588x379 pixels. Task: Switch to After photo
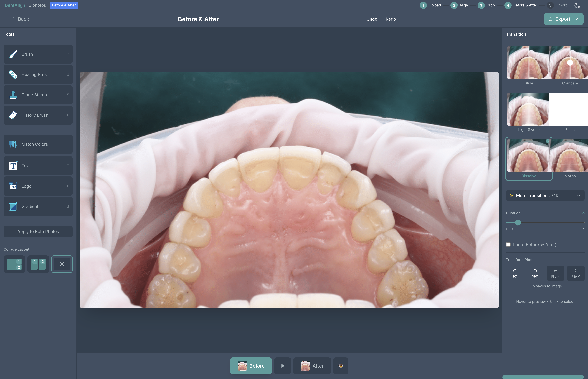312,366
